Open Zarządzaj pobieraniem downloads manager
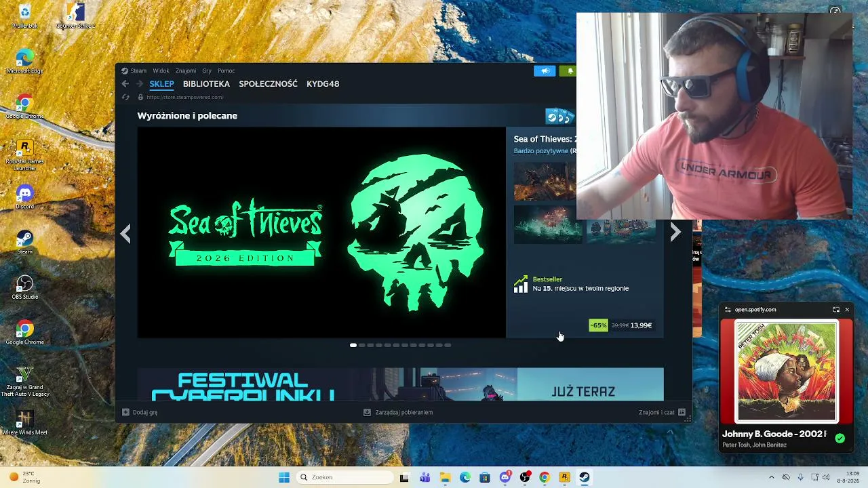The image size is (868, 488). (x=398, y=412)
